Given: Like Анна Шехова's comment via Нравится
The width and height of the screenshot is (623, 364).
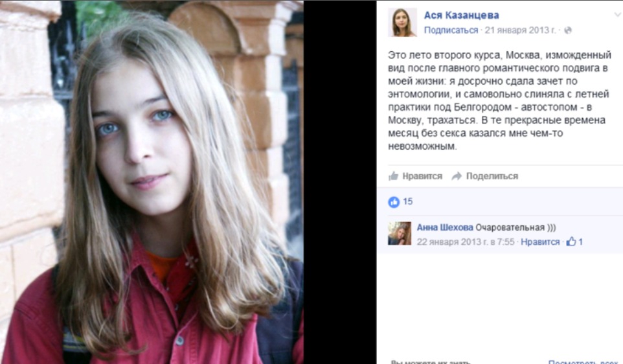Looking at the screenshot, I should pos(540,242).
